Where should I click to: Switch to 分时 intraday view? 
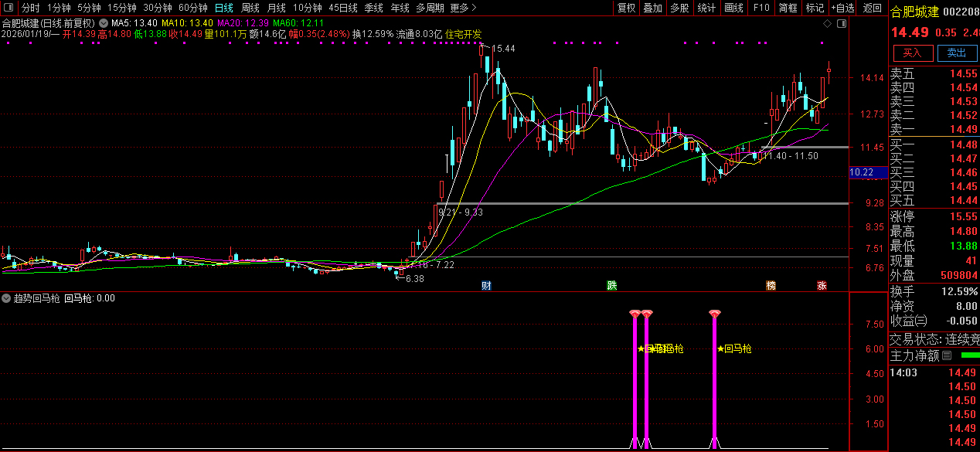[31, 8]
